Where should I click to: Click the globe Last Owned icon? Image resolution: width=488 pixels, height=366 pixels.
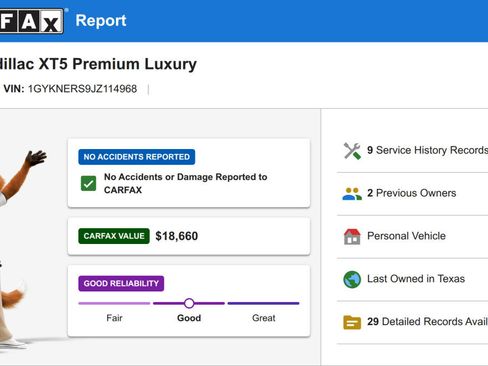coord(352,279)
